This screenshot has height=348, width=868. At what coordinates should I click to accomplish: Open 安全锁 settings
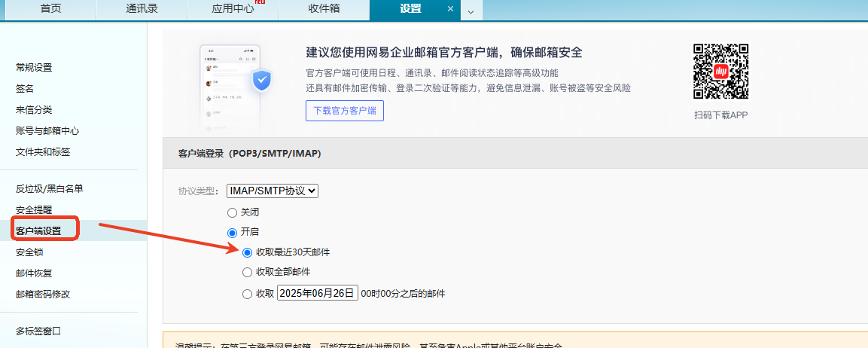(x=29, y=252)
